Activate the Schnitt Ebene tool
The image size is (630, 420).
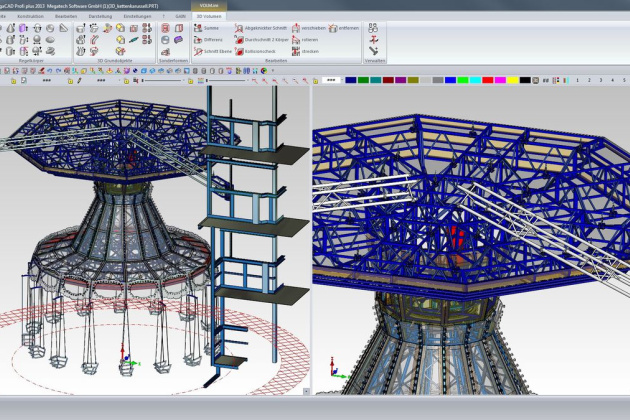[212, 50]
